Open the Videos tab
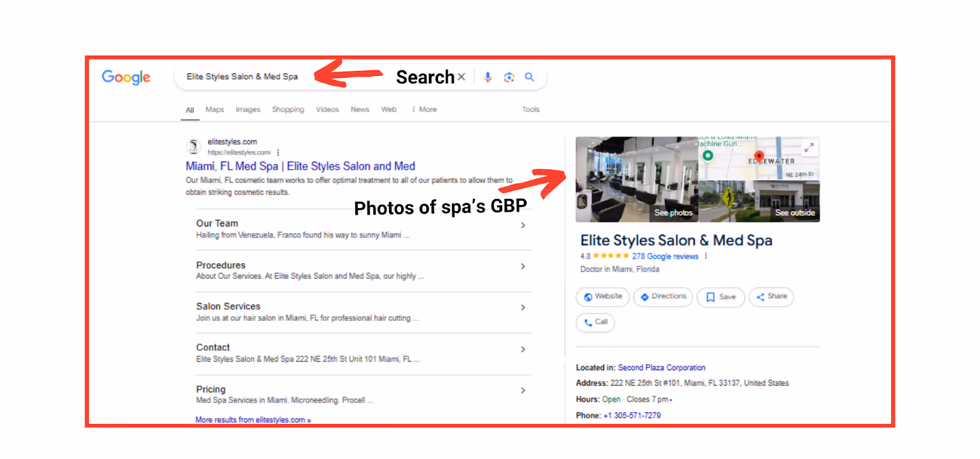 pyautogui.click(x=327, y=110)
